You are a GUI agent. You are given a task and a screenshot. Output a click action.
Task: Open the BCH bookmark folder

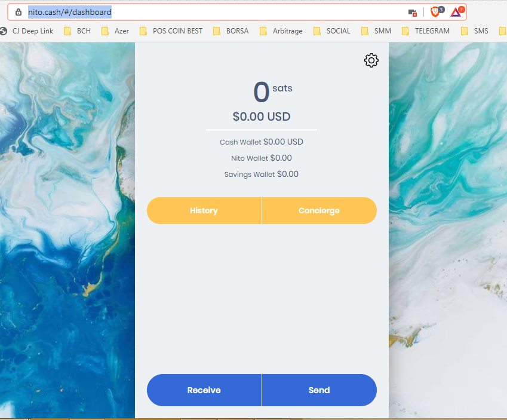point(77,31)
